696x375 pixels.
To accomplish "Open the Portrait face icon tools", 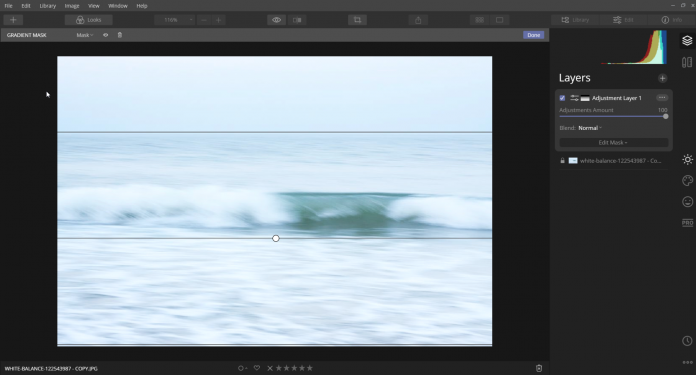I will [687, 202].
